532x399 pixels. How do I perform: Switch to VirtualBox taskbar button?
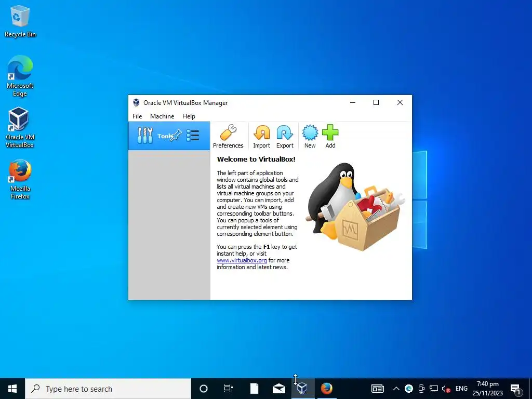[303, 389]
